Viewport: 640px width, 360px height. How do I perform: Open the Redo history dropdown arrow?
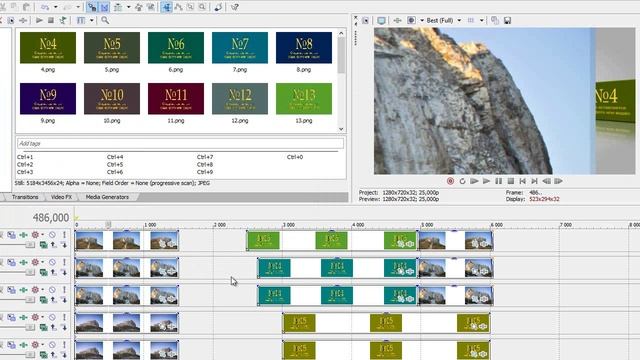(78, 7)
